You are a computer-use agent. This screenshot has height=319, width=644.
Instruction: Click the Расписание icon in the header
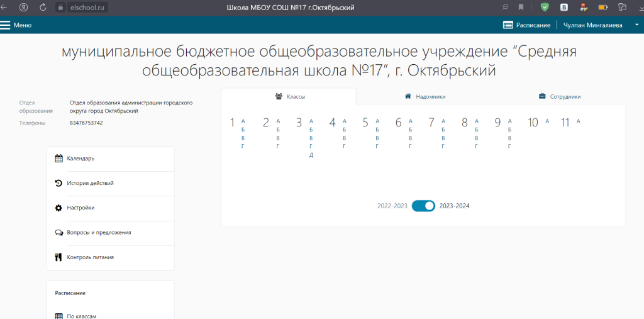508,25
